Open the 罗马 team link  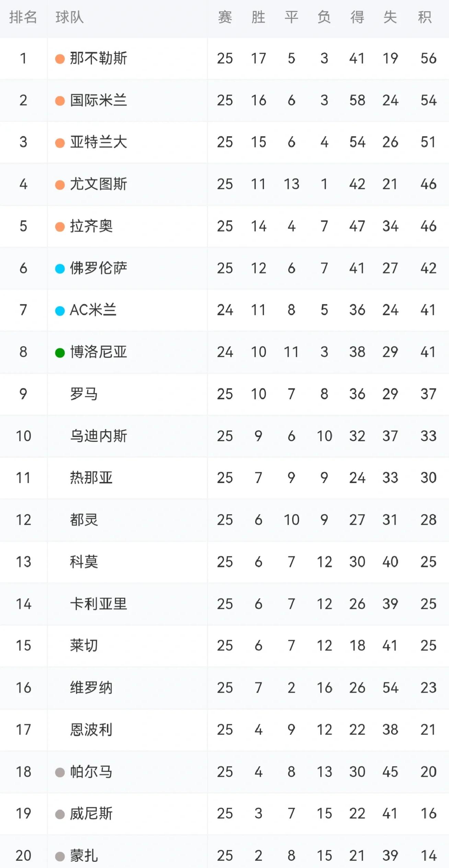pos(84,394)
